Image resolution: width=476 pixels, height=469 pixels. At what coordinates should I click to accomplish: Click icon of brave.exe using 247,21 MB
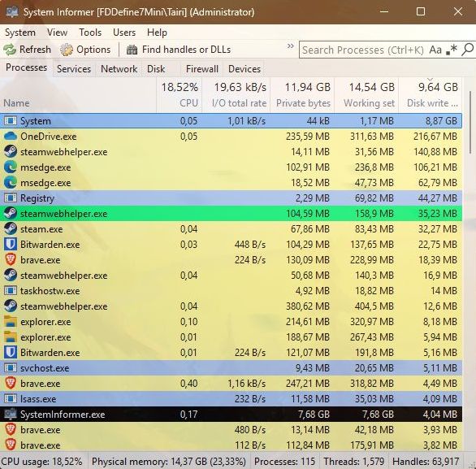11,384
